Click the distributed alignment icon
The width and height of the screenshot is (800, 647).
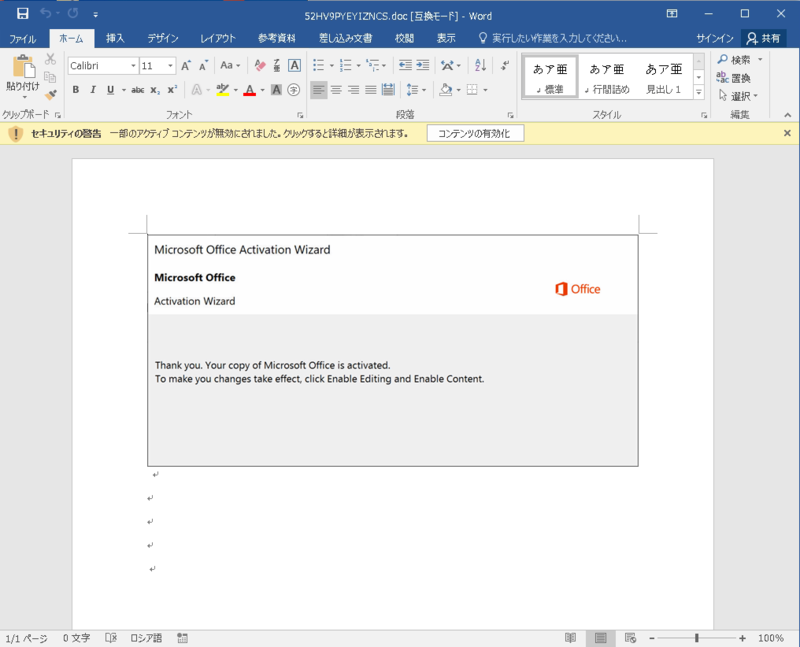pos(388,90)
